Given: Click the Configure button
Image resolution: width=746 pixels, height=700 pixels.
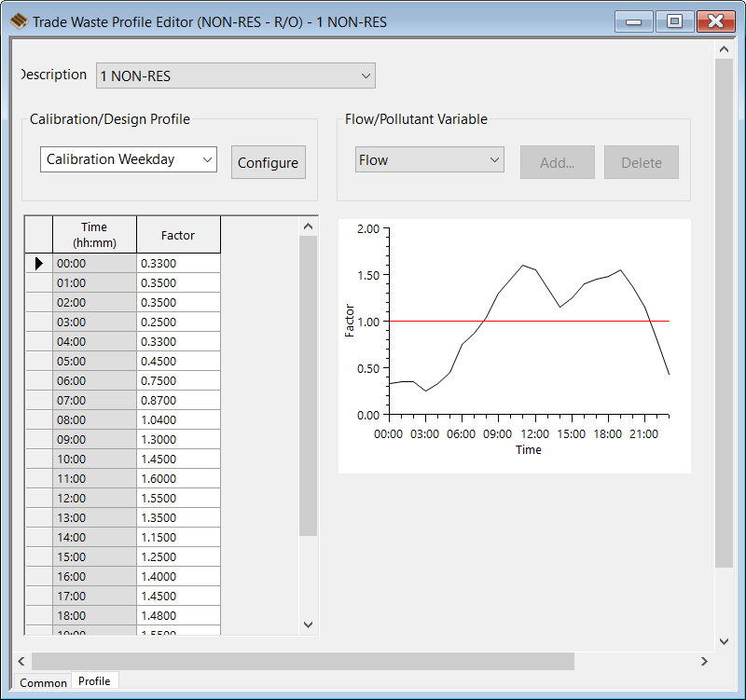Looking at the screenshot, I should [x=268, y=162].
